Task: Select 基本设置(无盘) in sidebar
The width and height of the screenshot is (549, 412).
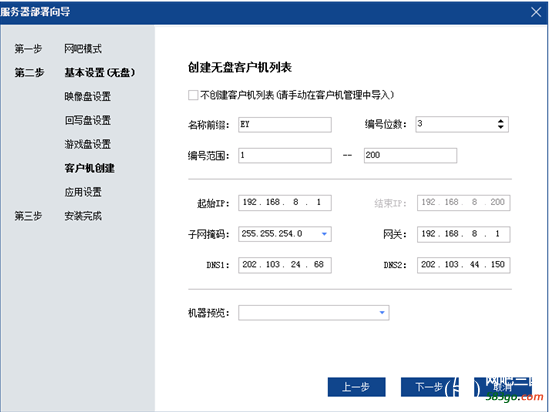Action: [x=100, y=72]
